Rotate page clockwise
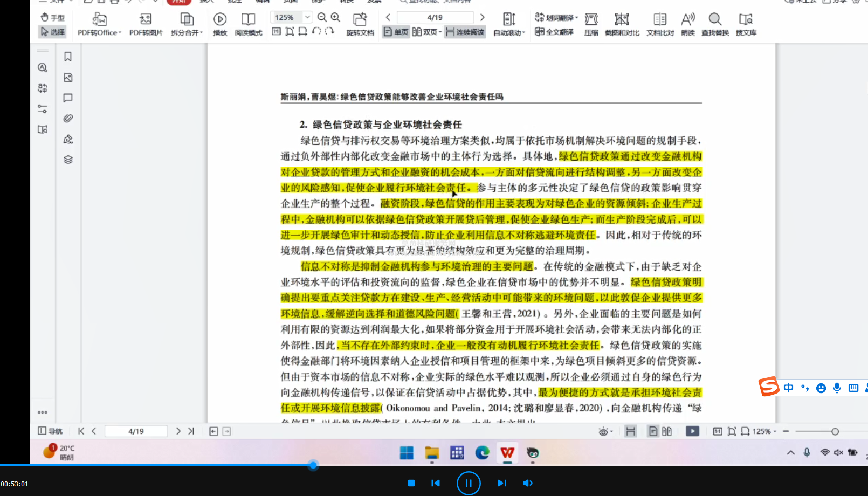The width and height of the screenshot is (868, 496). pyautogui.click(x=329, y=31)
